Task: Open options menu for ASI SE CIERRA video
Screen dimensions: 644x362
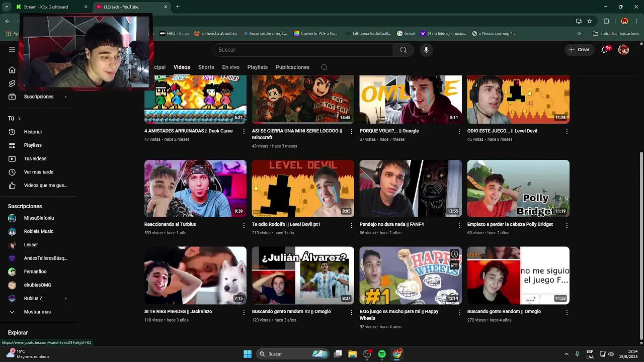Action: (352, 132)
